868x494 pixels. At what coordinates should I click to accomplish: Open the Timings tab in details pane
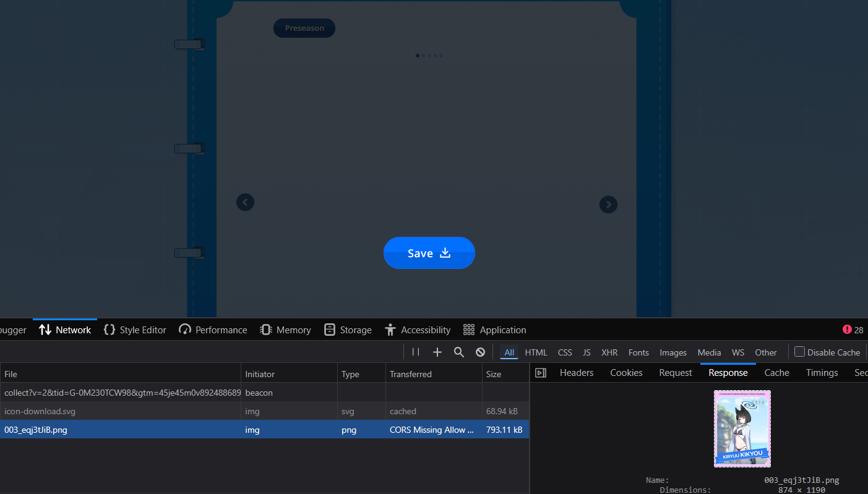822,373
